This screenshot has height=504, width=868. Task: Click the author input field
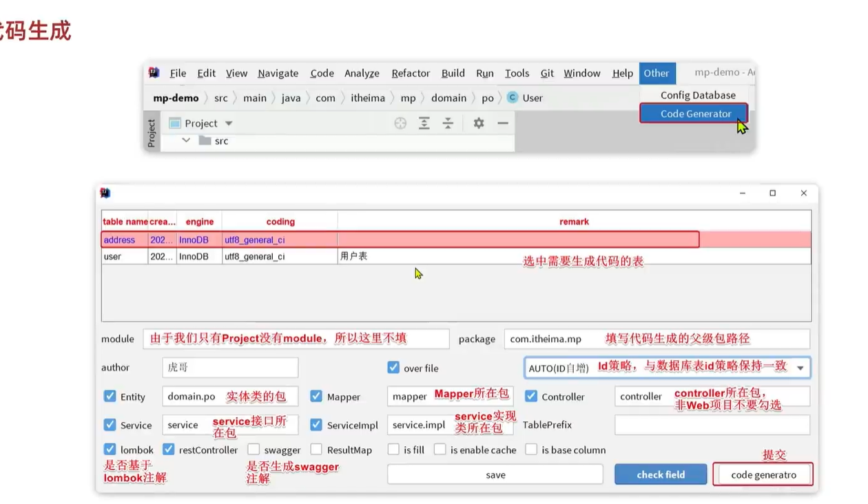point(230,368)
